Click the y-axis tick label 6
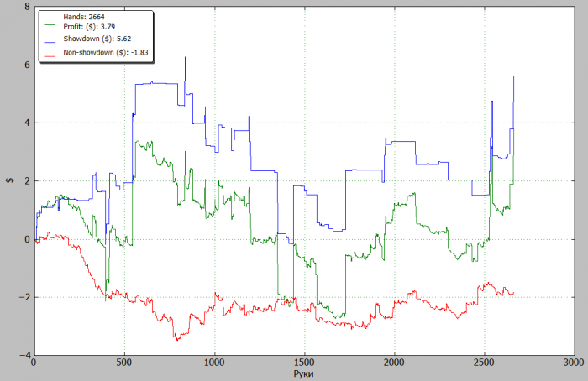Viewport: 588px width, 381px height. click(27, 65)
